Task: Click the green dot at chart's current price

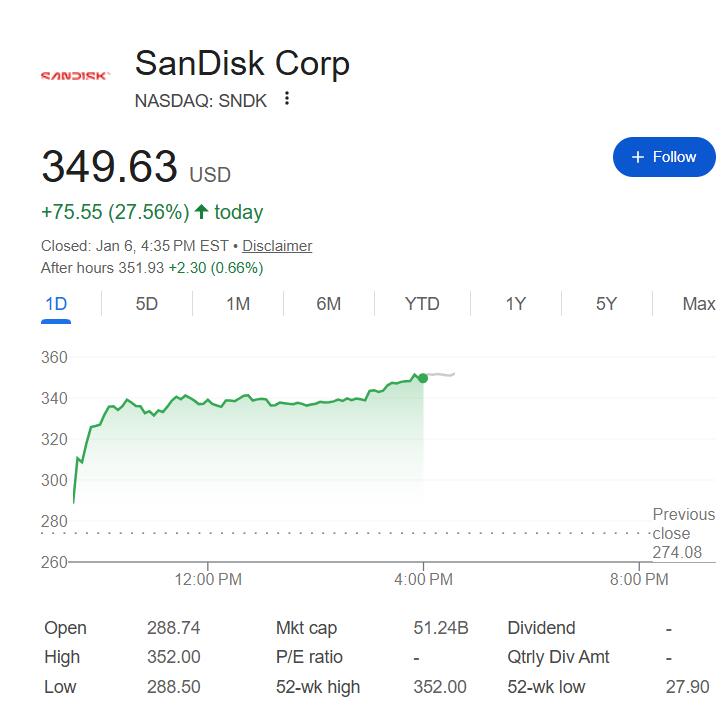Action: click(x=423, y=378)
